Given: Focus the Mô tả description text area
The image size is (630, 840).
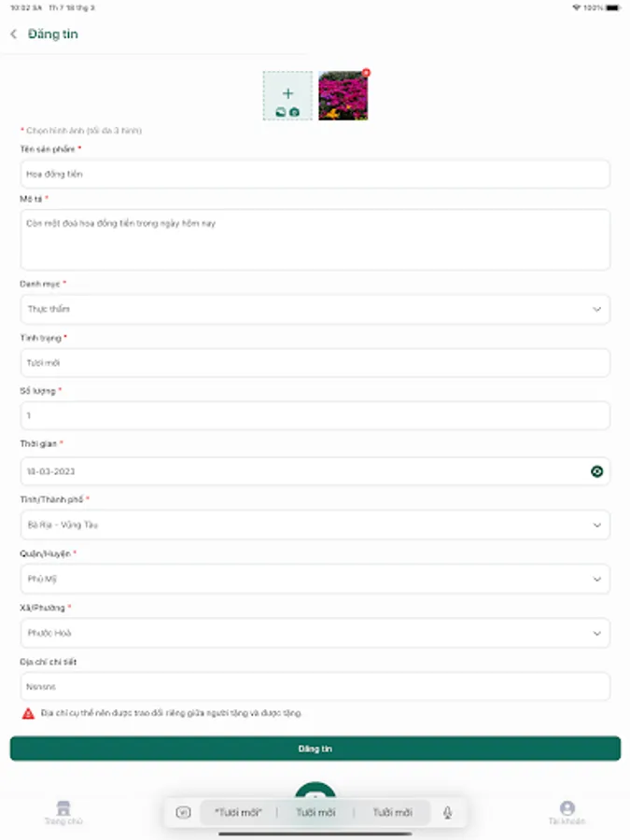Looking at the screenshot, I should (315, 240).
